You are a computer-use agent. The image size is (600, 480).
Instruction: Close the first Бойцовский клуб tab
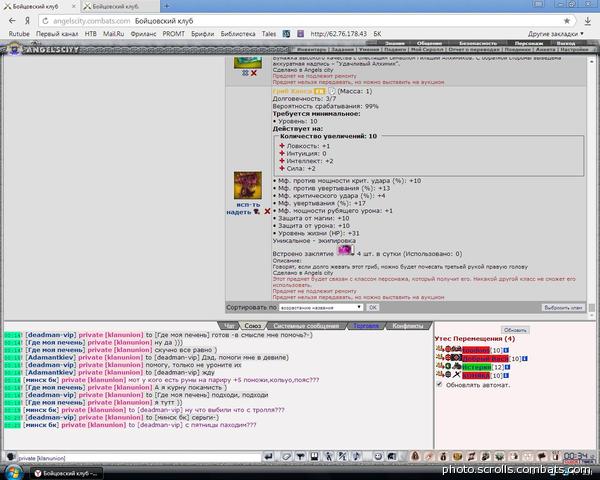(74, 6)
